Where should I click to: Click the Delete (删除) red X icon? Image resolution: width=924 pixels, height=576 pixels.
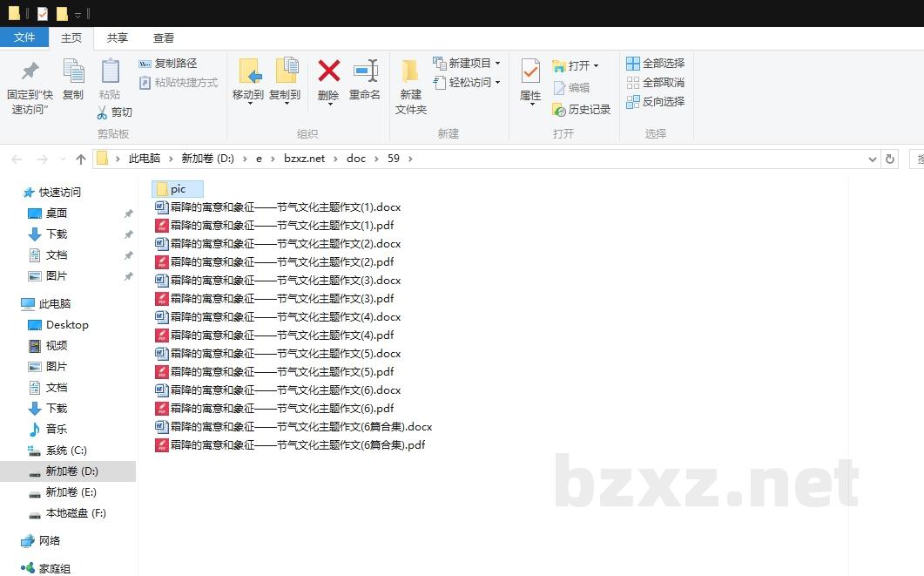click(x=328, y=72)
